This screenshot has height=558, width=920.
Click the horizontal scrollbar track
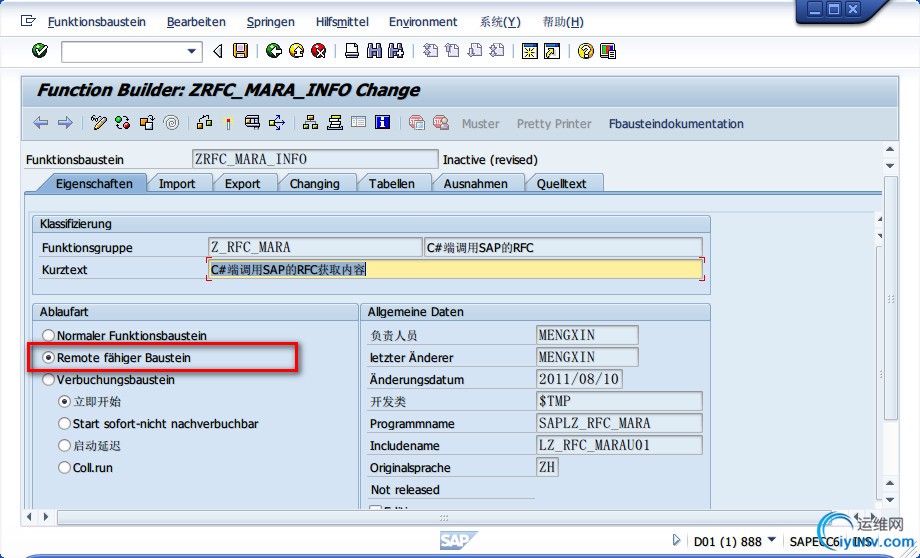pyautogui.click(x=444, y=518)
